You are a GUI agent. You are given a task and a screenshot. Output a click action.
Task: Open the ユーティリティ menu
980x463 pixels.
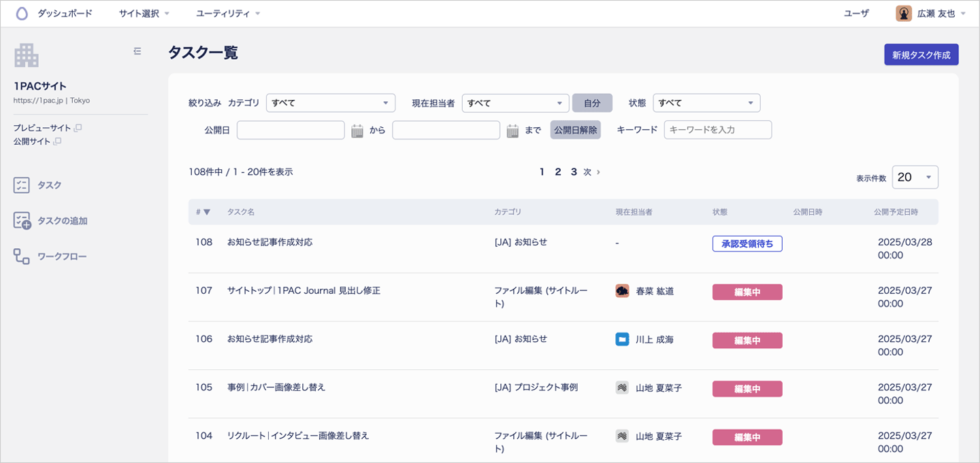(228, 14)
